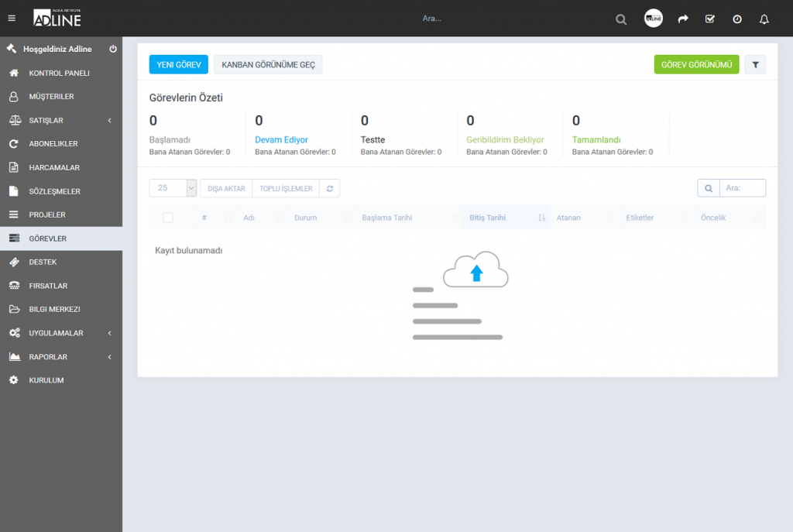This screenshot has width=793, height=532.
Task: Click the table refresh icon button
Action: coord(329,188)
